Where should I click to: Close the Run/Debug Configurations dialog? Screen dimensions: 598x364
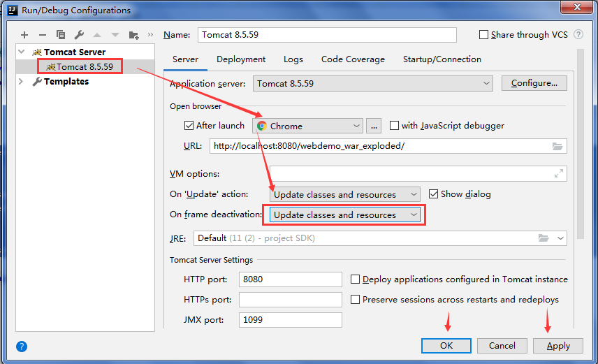point(577,7)
